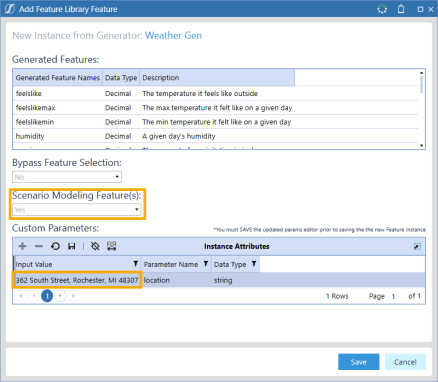Image resolution: width=438 pixels, height=382 pixels.
Task: Go to the last page of results
Action: click(x=73, y=296)
